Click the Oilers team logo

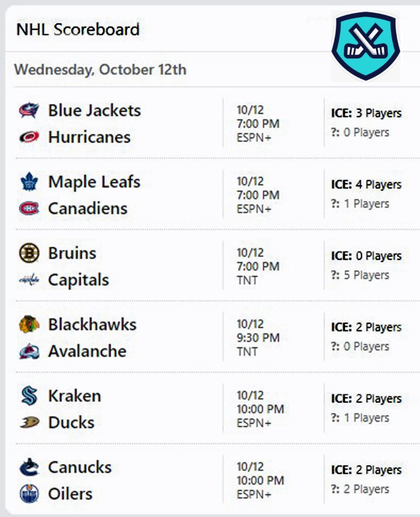pyautogui.click(x=29, y=494)
